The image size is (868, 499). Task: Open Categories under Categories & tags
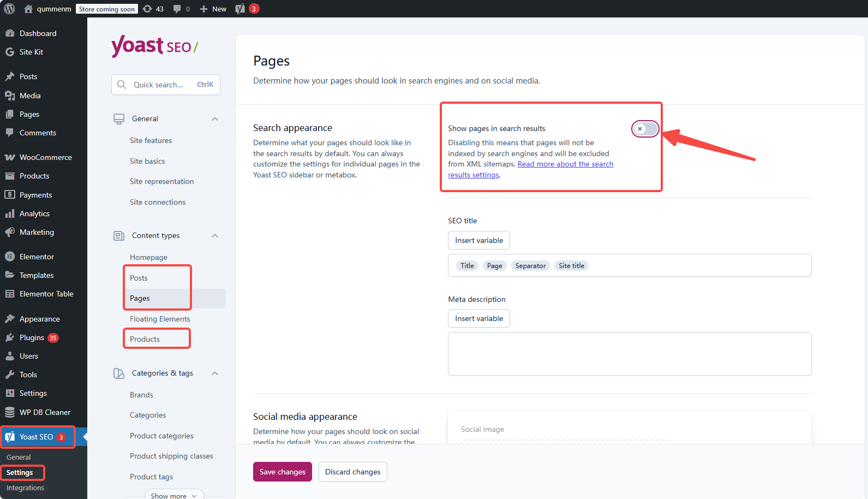click(x=148, y=415)
